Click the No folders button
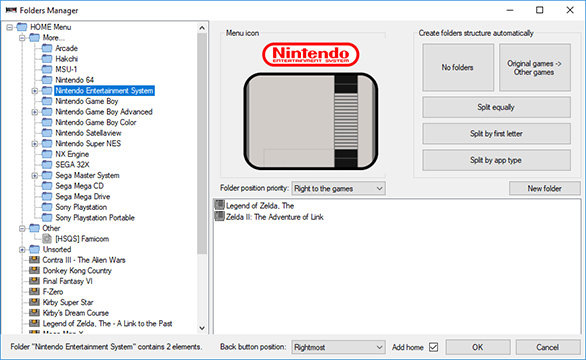Viewport: 586px width, 360px height. pyautogui.click(x=458, y=67)
